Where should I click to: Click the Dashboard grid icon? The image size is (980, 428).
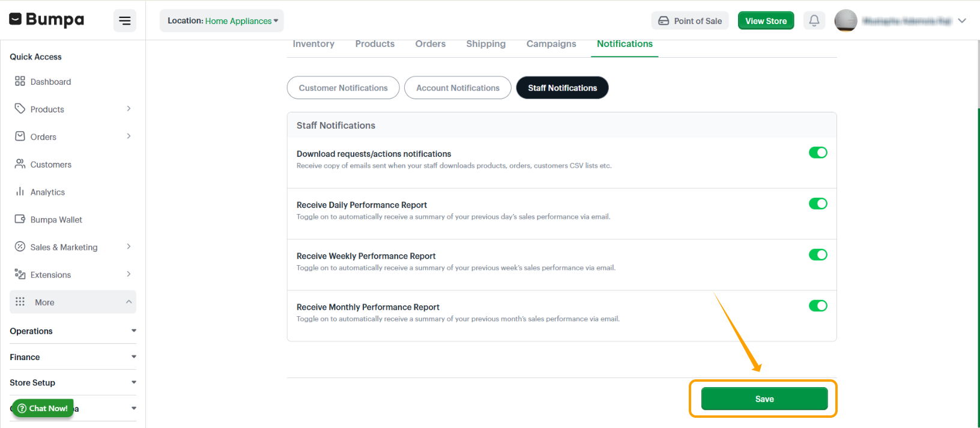(x=20, y=81)
